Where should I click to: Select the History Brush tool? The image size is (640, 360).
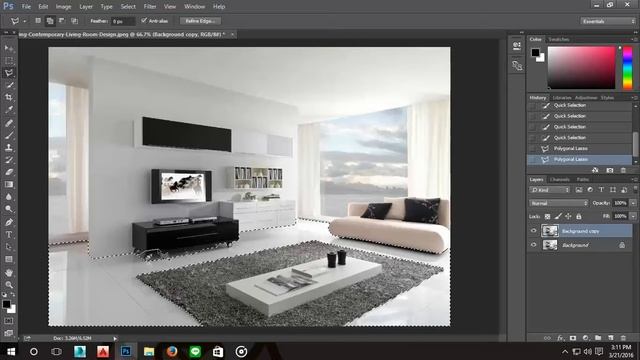[9, 160]
